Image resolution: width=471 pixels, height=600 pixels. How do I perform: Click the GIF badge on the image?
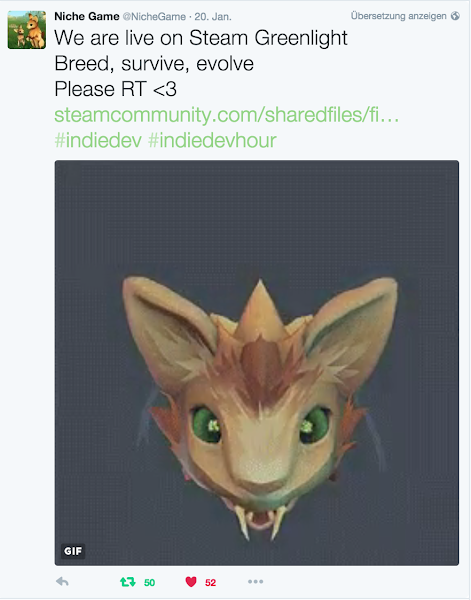pyautogui.click(x=73, y=551)
